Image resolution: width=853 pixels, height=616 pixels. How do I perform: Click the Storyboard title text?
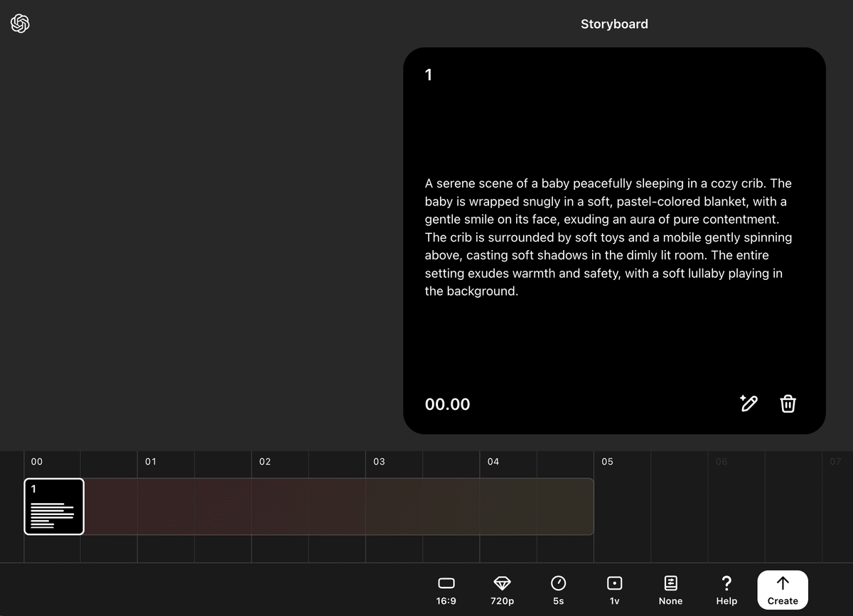pos(614,24)
